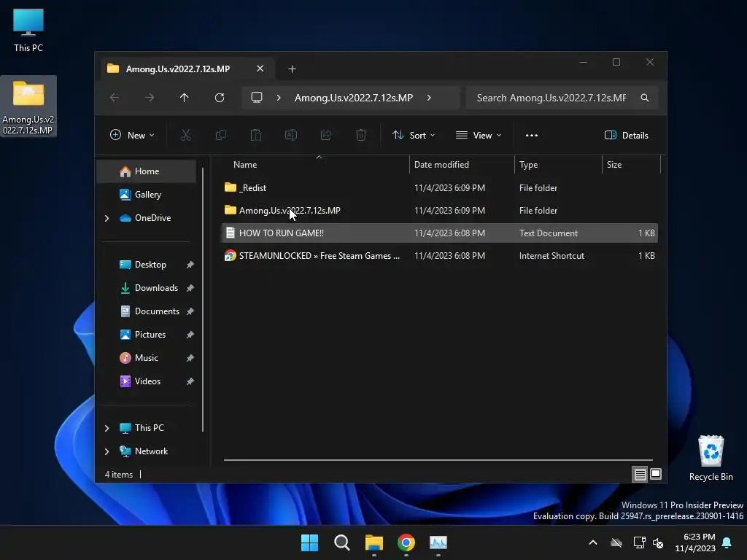Viewport: 747px width, 560px height.
Task: Select the Among.Us.v2022.7.12s.MP folder row
Action: (x=439, y=211)
